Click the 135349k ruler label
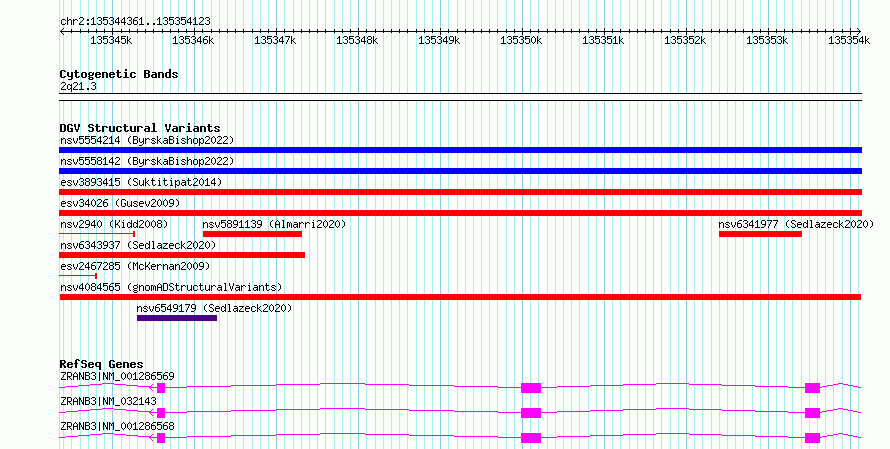The width and height of the screenshot is (890, 449). point(439,40)
